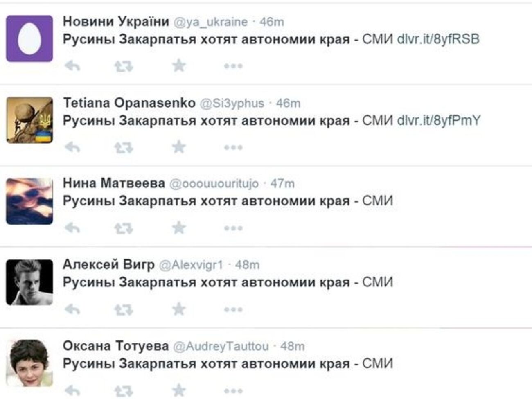The width and height of the screenshot is (532, 399).
Task: Click Оксана Тотуева's profile avatar
Action: tap(29, 364)
